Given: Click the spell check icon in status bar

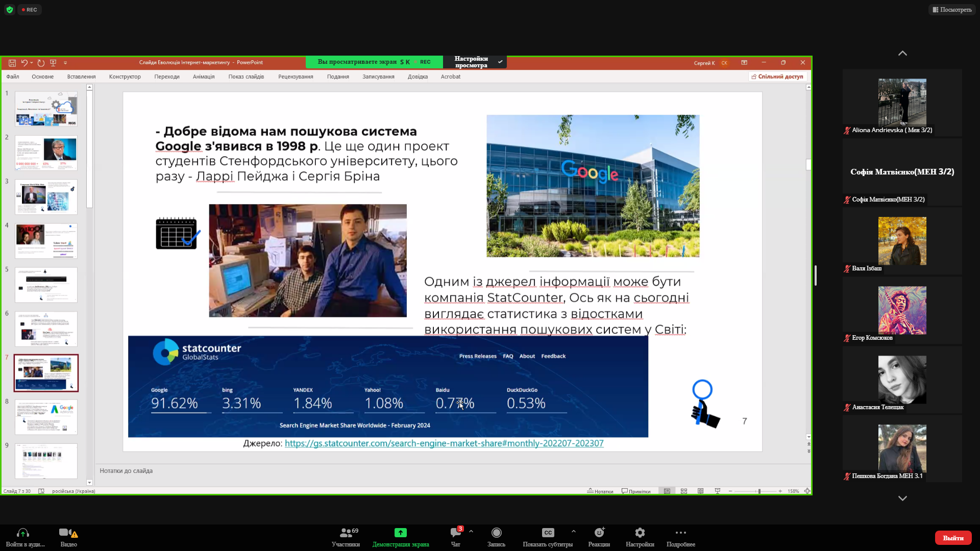Looking at the screenshot, I should 41,491.
